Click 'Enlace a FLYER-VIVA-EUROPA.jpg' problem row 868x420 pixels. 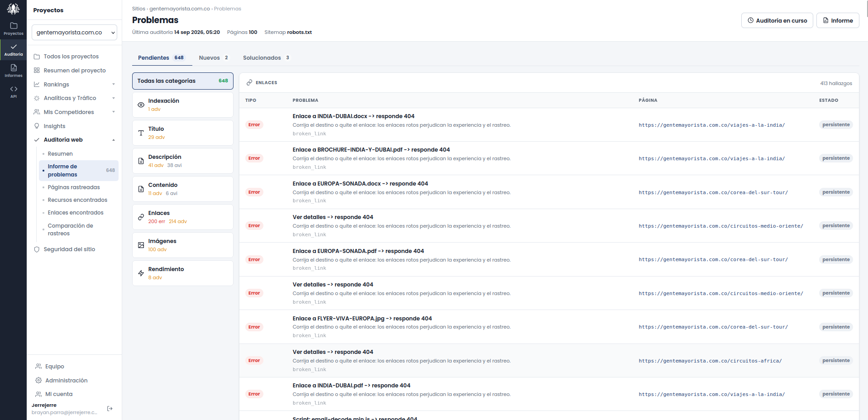[549, 327]
